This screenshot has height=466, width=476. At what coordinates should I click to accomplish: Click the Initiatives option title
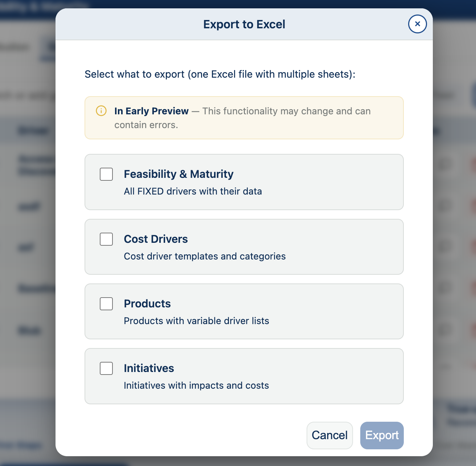click(x=149, y=368)
